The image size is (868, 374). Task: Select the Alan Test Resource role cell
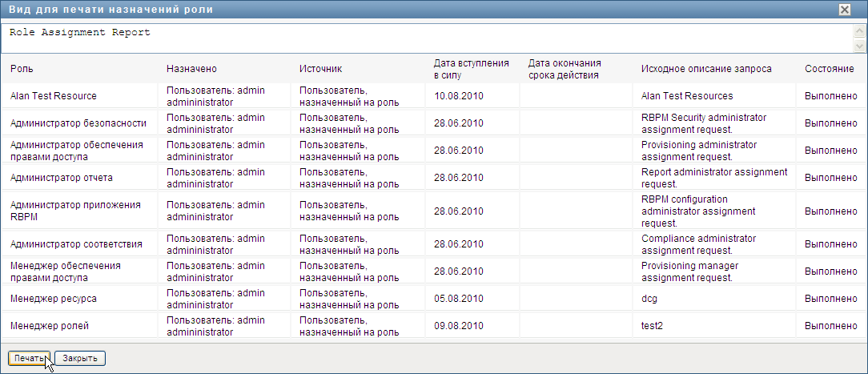click(53, 96)
